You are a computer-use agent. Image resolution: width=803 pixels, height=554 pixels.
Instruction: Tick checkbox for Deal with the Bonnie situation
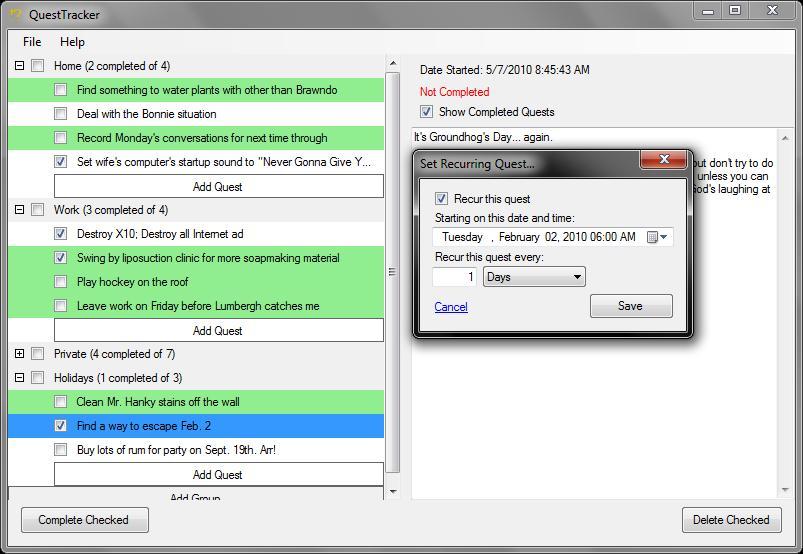[60, 113]
